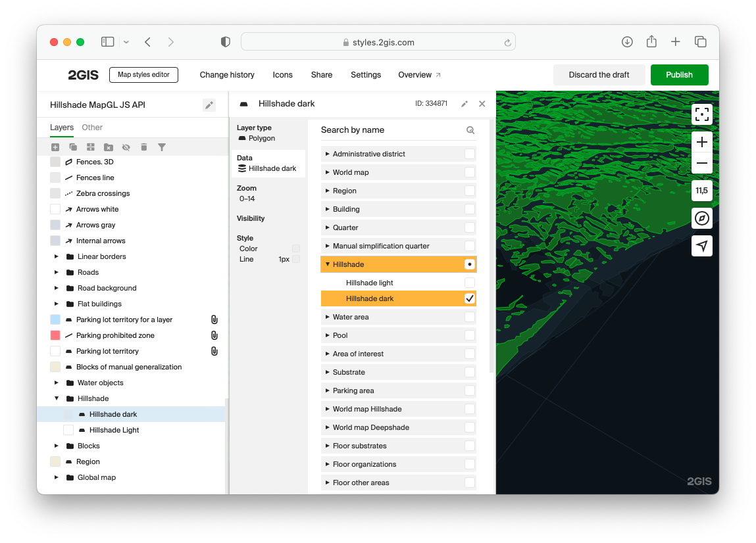Click the hidden layers eye icon
The image size is (756, 543).
pos(126,147)
